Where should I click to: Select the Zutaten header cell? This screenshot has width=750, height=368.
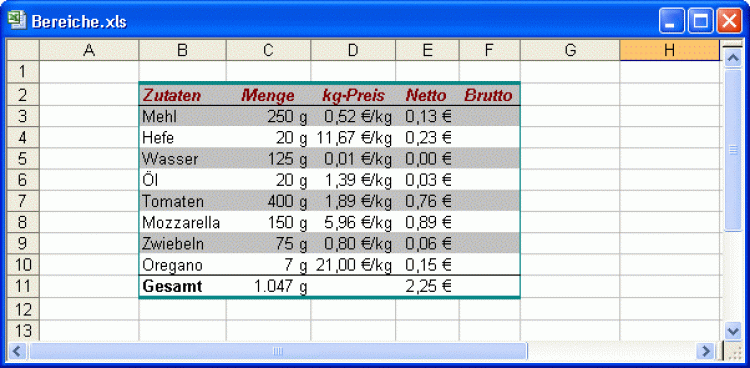182,95
